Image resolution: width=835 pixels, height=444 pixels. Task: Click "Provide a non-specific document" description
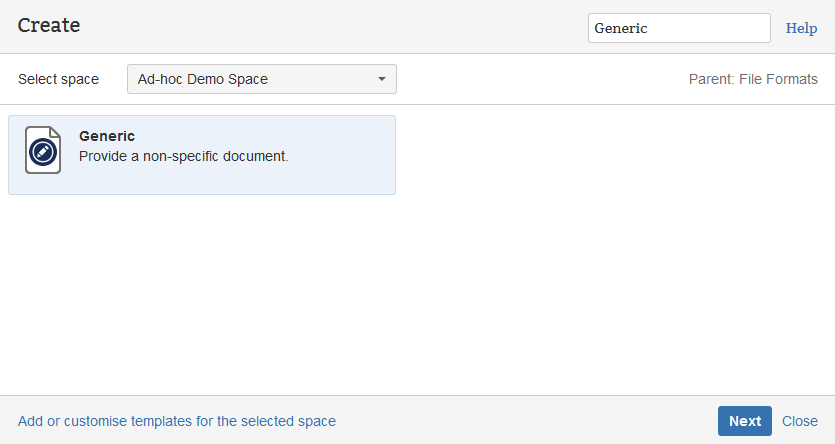[x=183, y=156]
